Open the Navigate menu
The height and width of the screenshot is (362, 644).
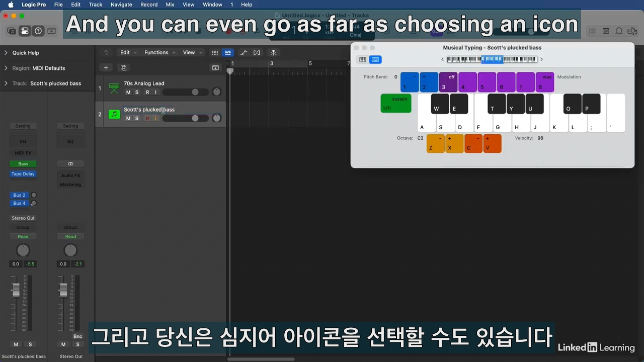point(121,5)
